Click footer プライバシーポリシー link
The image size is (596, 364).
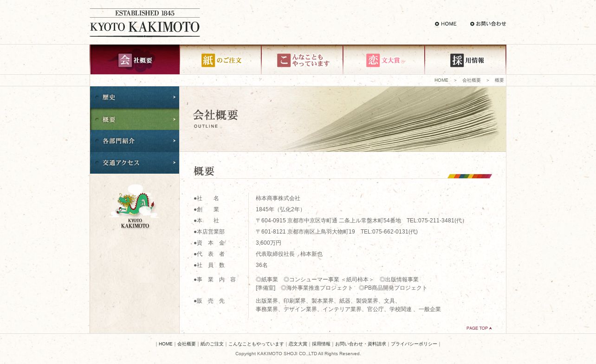[x=414, y=344]
